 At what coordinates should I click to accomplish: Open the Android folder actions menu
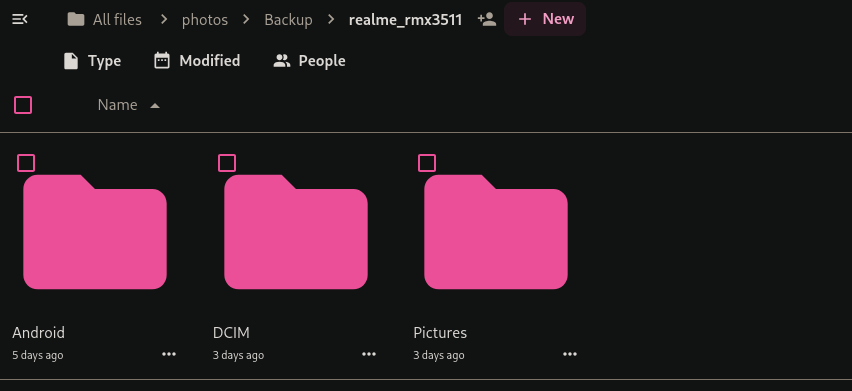point(169,354)
